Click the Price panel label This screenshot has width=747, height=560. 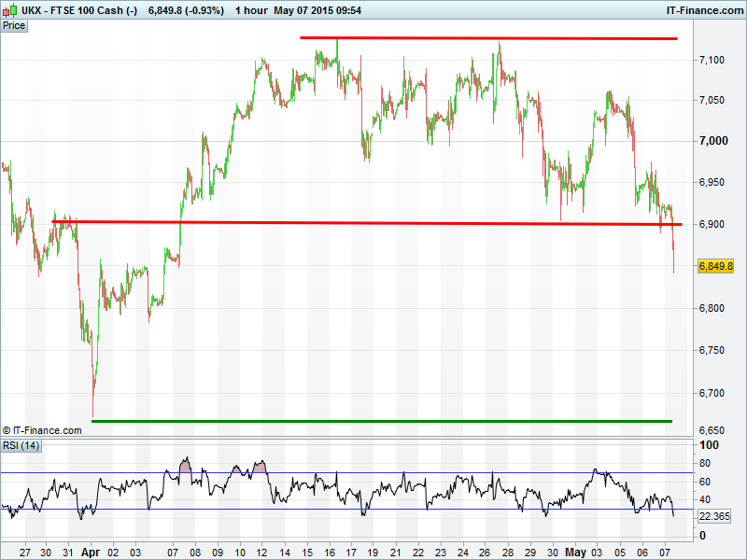(14, 25)
